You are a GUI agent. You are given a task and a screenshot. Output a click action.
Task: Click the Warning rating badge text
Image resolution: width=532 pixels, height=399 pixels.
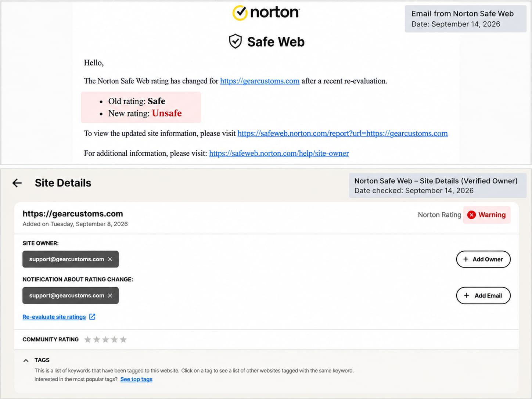(492, 215)
